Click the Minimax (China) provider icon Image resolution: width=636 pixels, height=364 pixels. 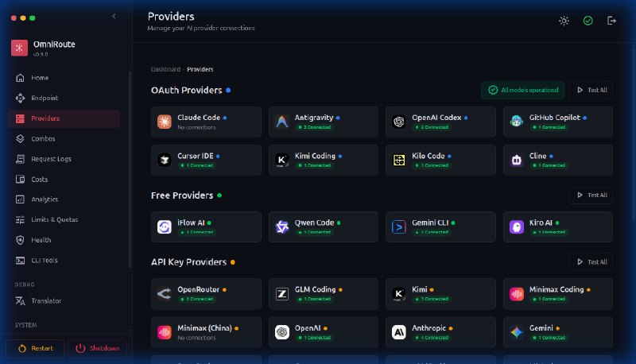pos(165,332)
